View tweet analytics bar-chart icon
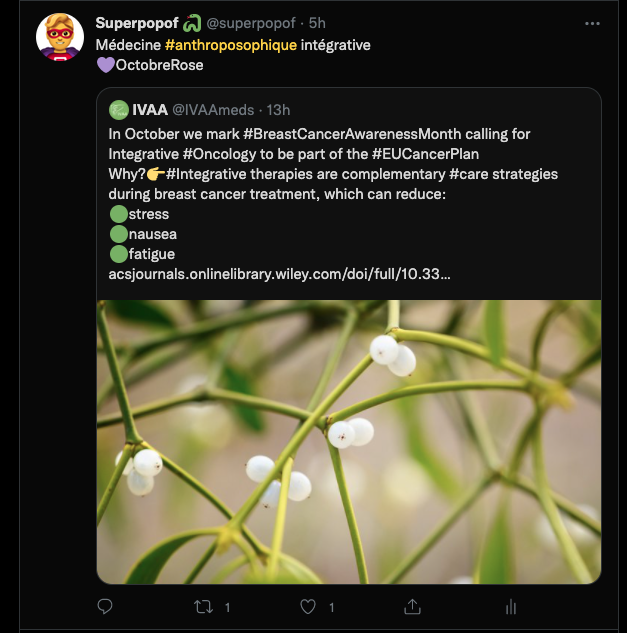This screenshot has height=633, width=627. 511,606
